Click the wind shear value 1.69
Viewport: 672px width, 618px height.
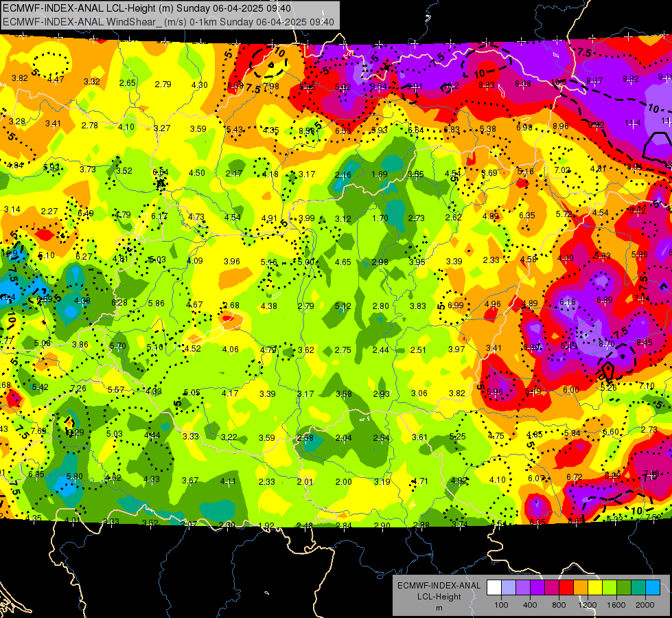[380, 174]
